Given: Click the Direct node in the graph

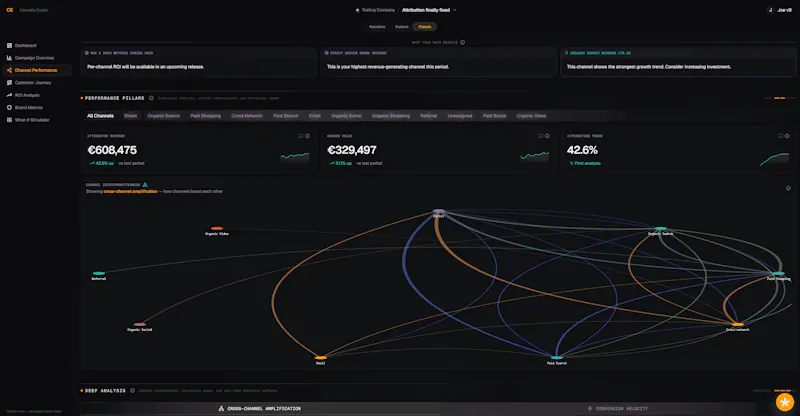Looking at the screenshot, I should click(439, 211).
